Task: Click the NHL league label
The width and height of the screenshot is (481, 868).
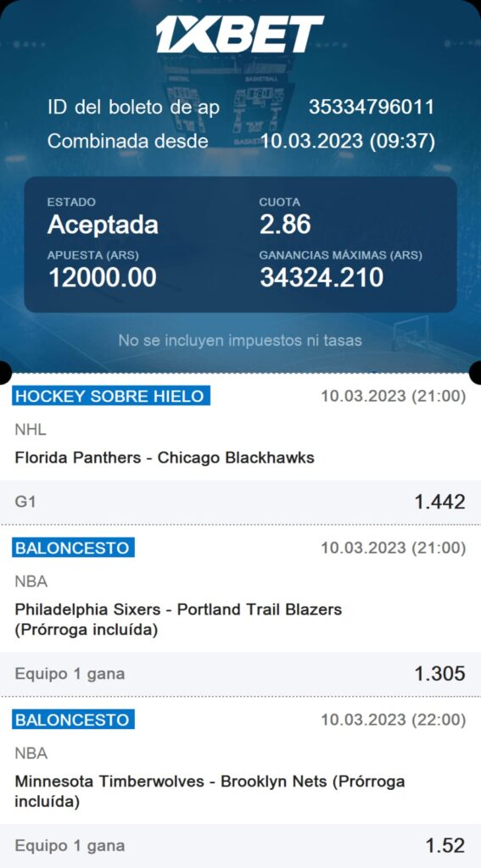Action: [31, 430]
